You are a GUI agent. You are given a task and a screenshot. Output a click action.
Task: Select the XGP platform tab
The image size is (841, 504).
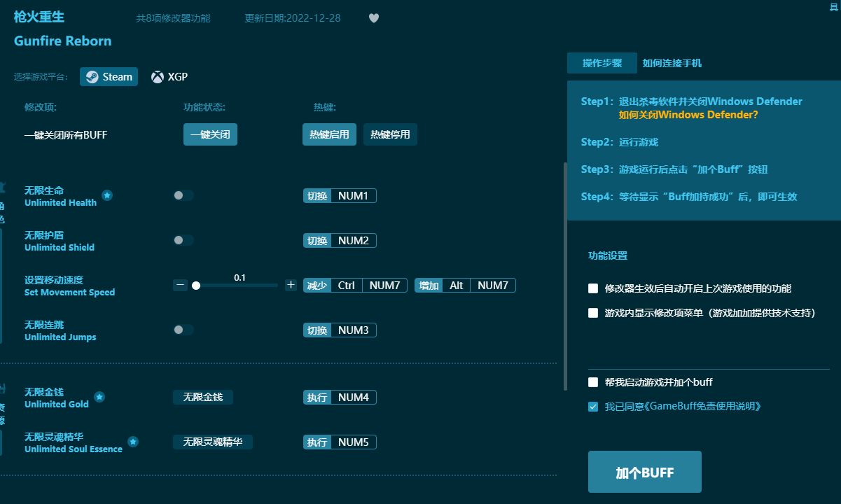(x=169, y=77)
